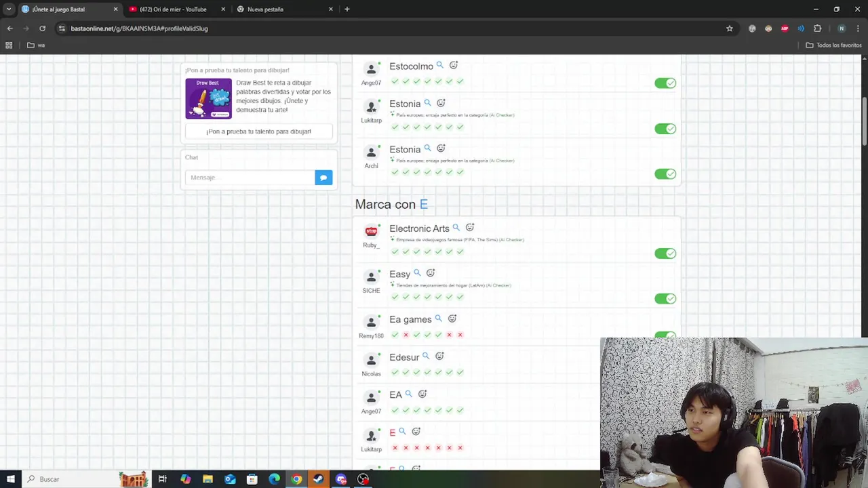Image resolution: width=868 pixels, height=488 pixels.
Task: Open Microsoft Store from the taskbar
Action: point(252,479)
